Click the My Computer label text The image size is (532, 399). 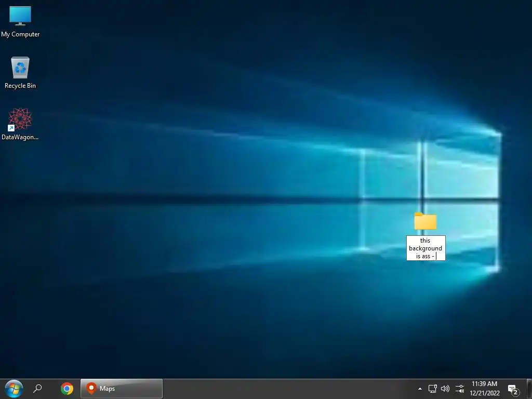coord(20,34)
